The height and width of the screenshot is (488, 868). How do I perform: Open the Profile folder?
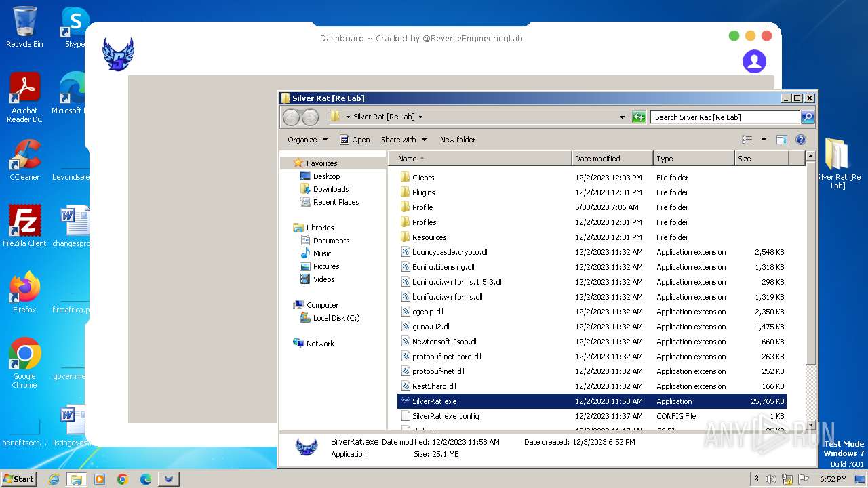422,207
